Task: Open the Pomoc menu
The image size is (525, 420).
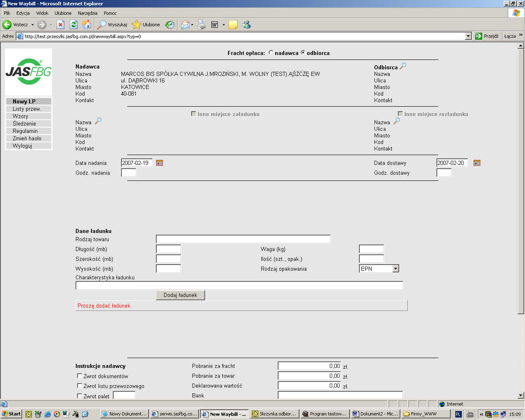Action: 110,13
